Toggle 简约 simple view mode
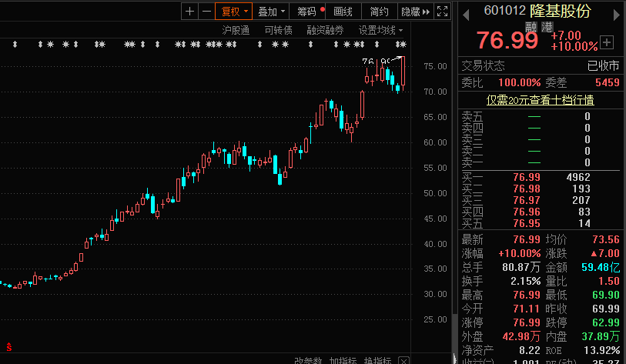626x364 pixels. coord(380,12)
